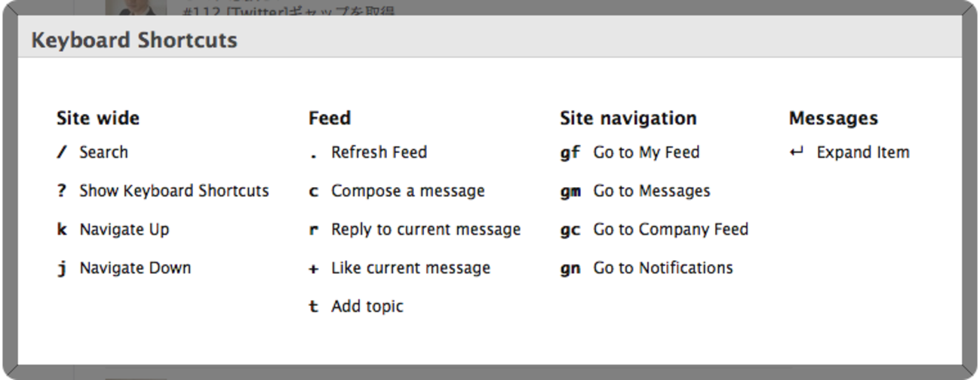This screenshot has height=380, width=980.
Task: Click the Refresh Feed shortcut entry
Action: pyautogui.click(x=379, y=153)
